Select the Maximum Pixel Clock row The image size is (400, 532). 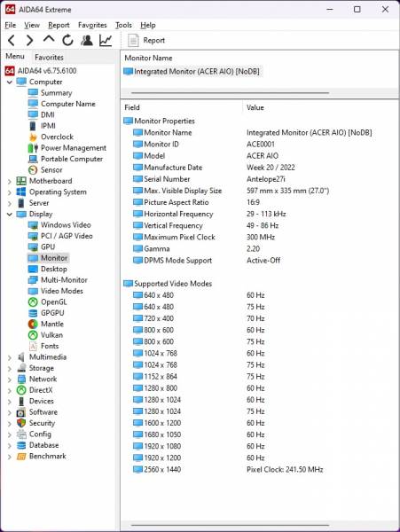(x=260, y=237)
